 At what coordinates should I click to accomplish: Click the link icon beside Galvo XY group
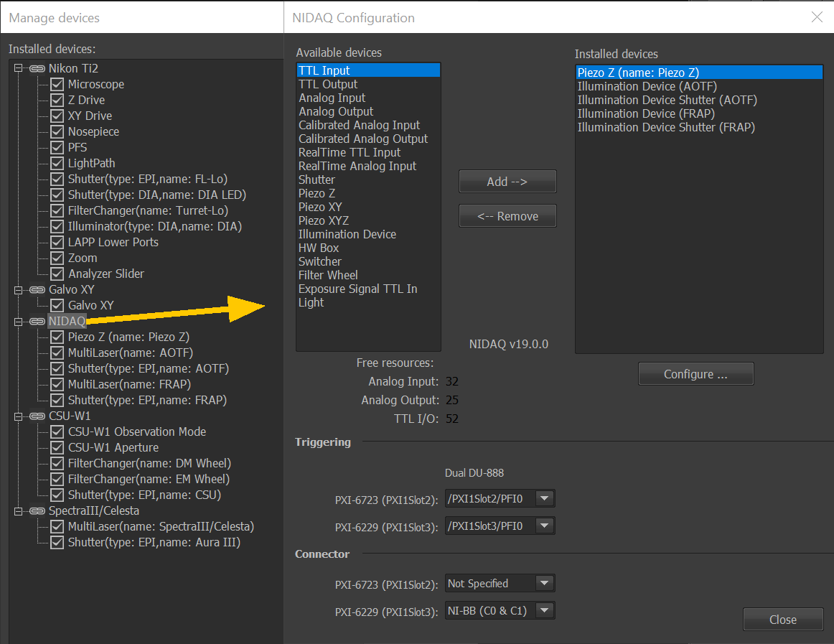point(37,289)
